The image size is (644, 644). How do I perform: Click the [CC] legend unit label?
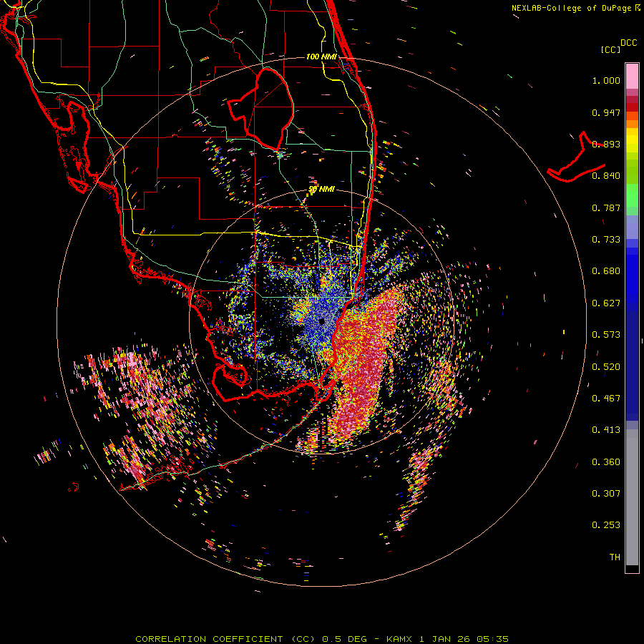coord(610,49)
